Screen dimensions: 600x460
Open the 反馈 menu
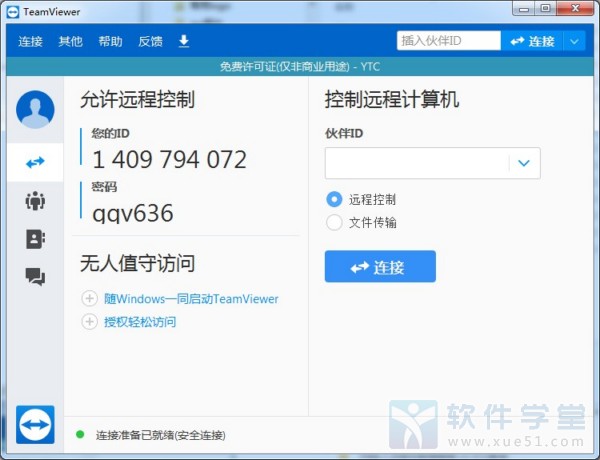(150, 41)
